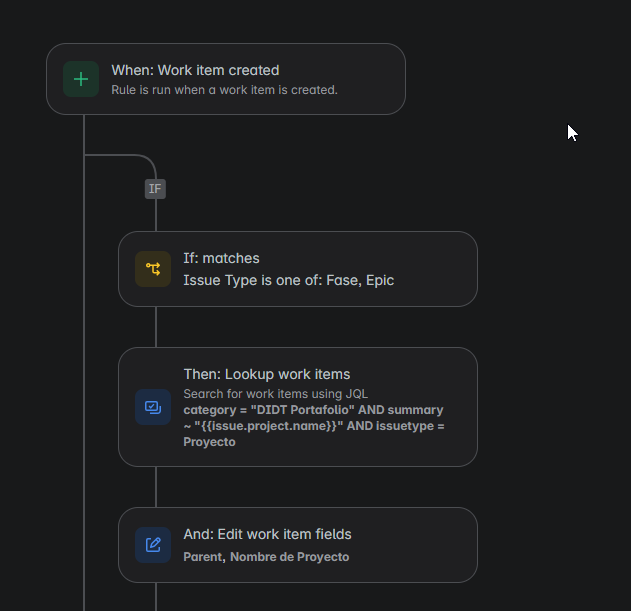Click the connector line below the IF badge

tap(156, 215)
